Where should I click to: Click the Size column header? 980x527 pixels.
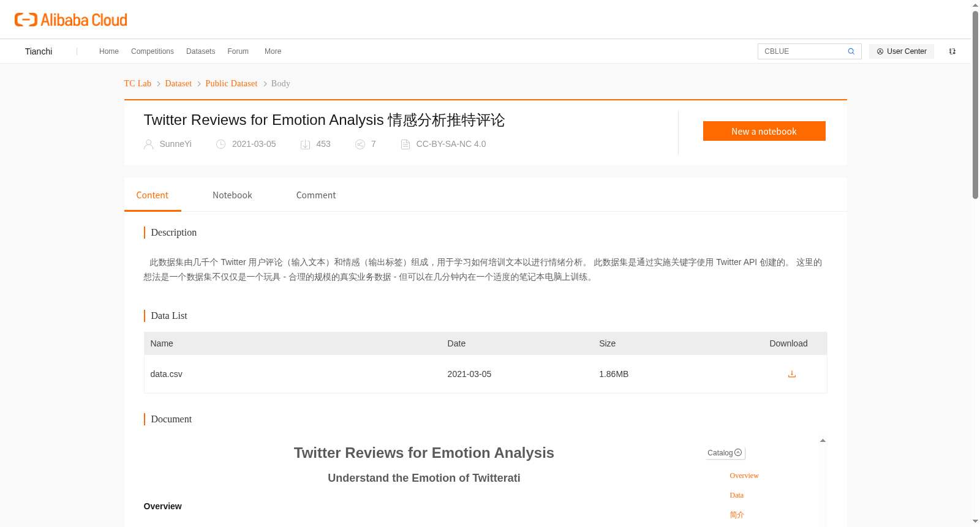pyautogui.click(x=608, y=343)
